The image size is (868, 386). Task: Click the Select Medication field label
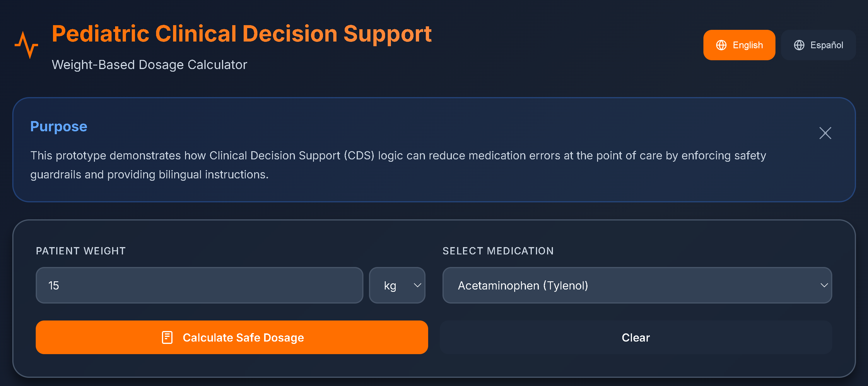point(498,251)
